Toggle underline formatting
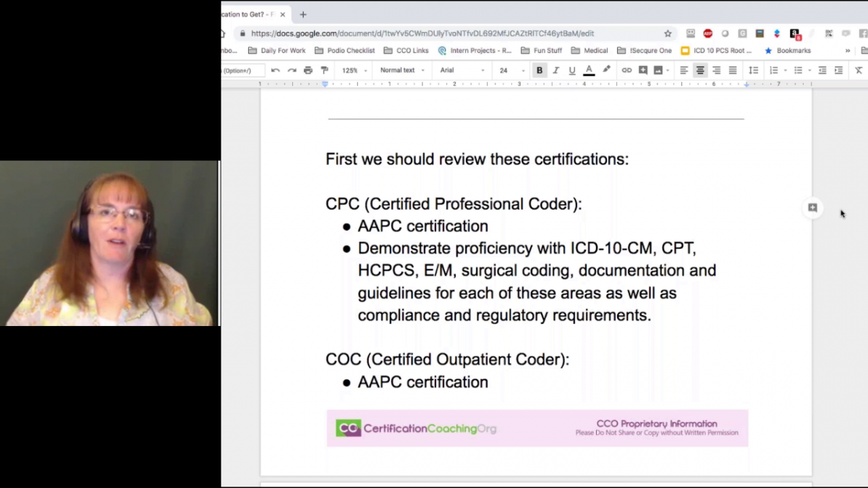Image resolution: width=868 pixels, height=488 pixels. coord(571,69)
